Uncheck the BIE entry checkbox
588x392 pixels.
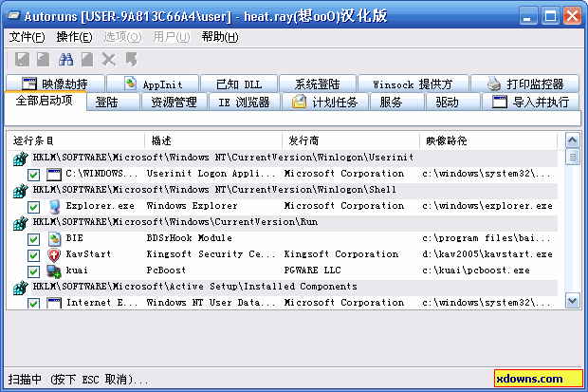[33, 239]
